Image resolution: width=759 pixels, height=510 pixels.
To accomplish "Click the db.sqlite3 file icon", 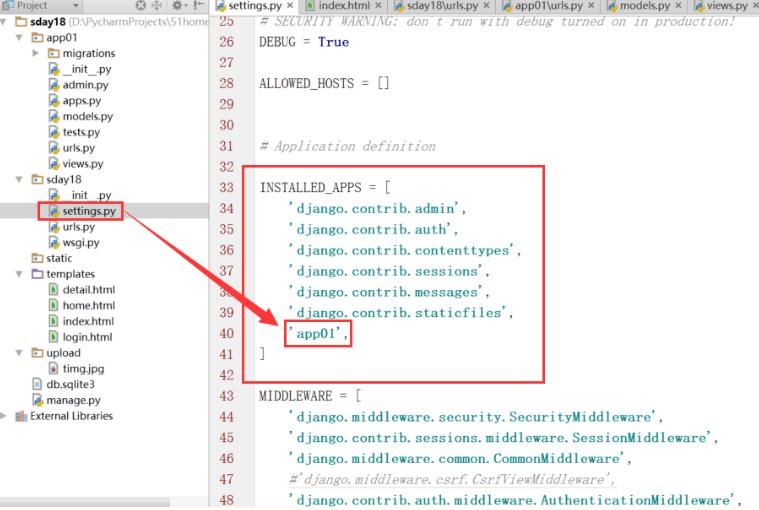I will pos(37,384).
